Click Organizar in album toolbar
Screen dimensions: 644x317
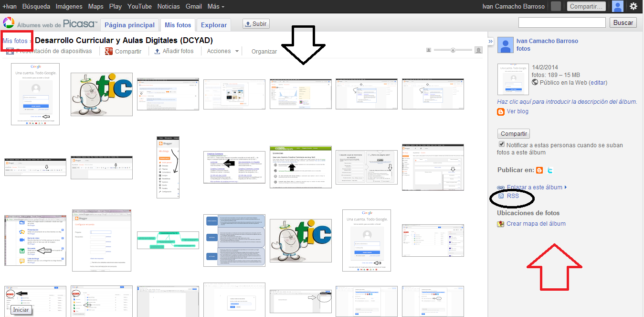coord(264,51)
